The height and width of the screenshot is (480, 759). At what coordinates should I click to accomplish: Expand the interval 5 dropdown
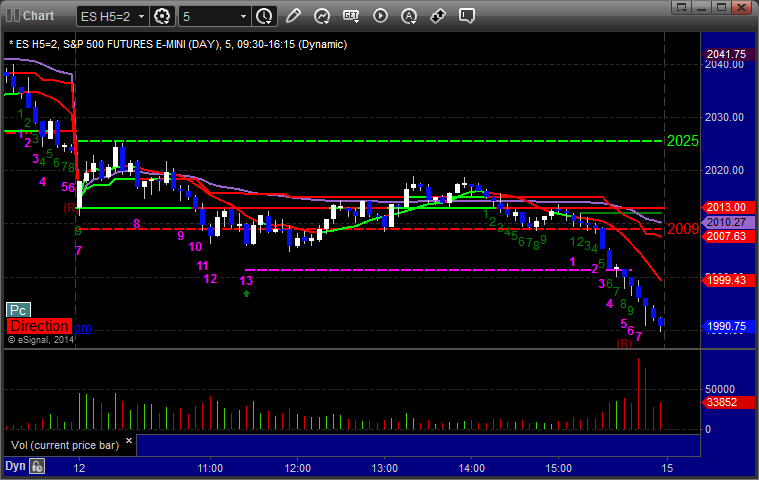(243, 16)
